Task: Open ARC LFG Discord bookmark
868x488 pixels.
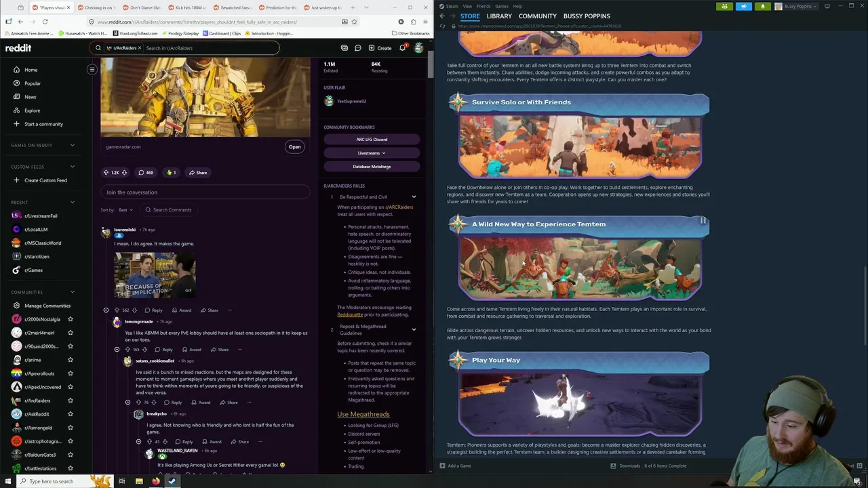Action: 372,140
